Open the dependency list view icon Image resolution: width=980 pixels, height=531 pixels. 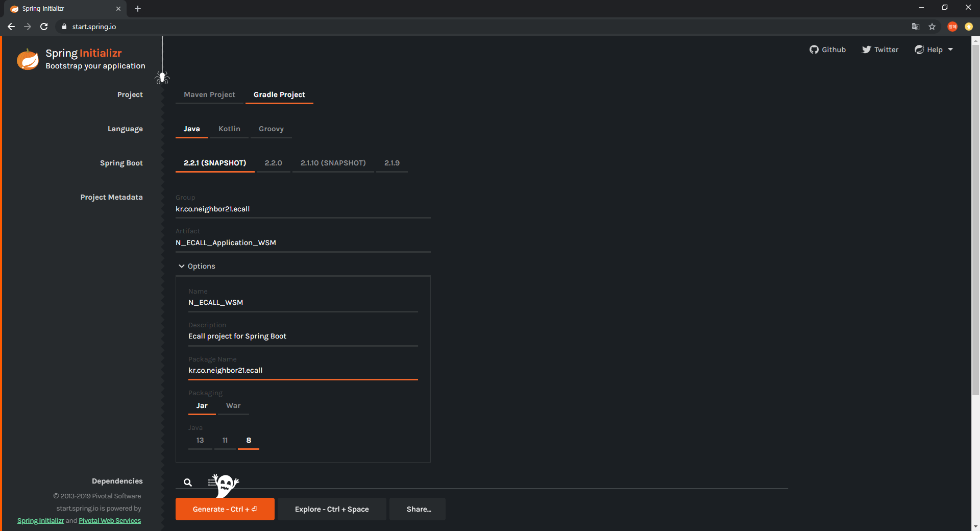point(212,481)
